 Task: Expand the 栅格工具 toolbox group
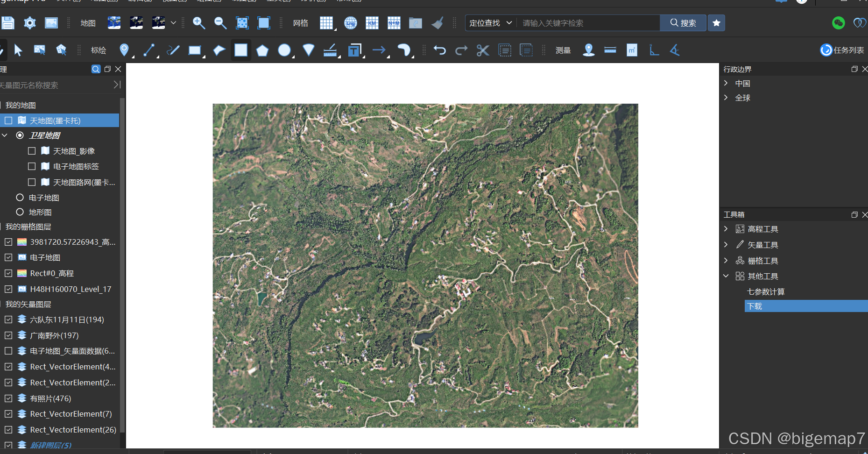[726, 261]
